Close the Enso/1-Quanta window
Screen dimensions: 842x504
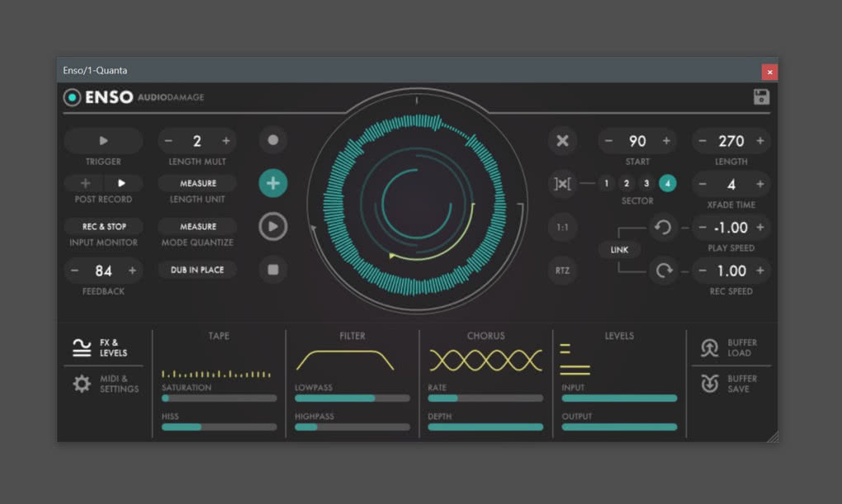(x=769, y=72)
